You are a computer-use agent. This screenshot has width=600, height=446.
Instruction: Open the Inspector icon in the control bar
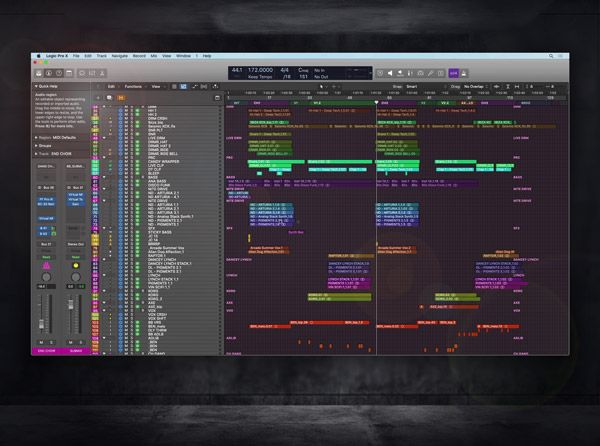[x=50, y=73]
